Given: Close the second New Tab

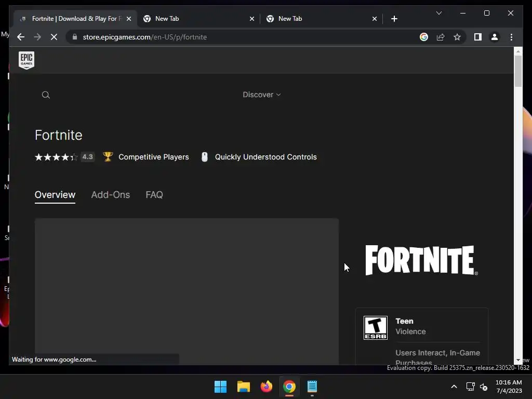Looking at the screenshot, I should click(x=374, y=19).
